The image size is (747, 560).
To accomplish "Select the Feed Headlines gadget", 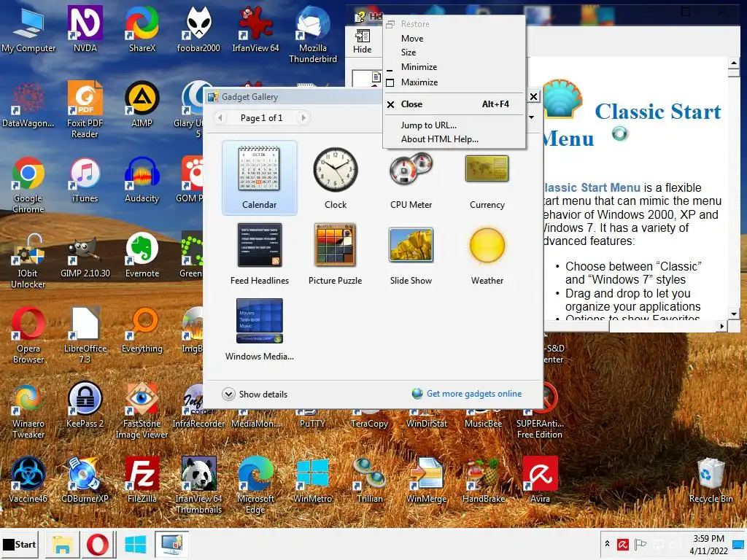I will [x=259, y=254].
